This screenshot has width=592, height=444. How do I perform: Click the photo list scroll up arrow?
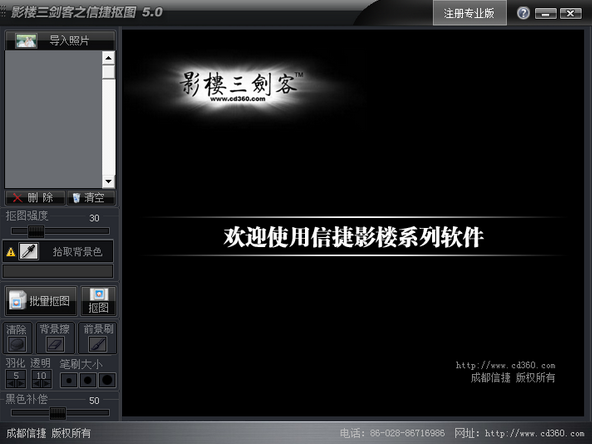coord(108,58)
